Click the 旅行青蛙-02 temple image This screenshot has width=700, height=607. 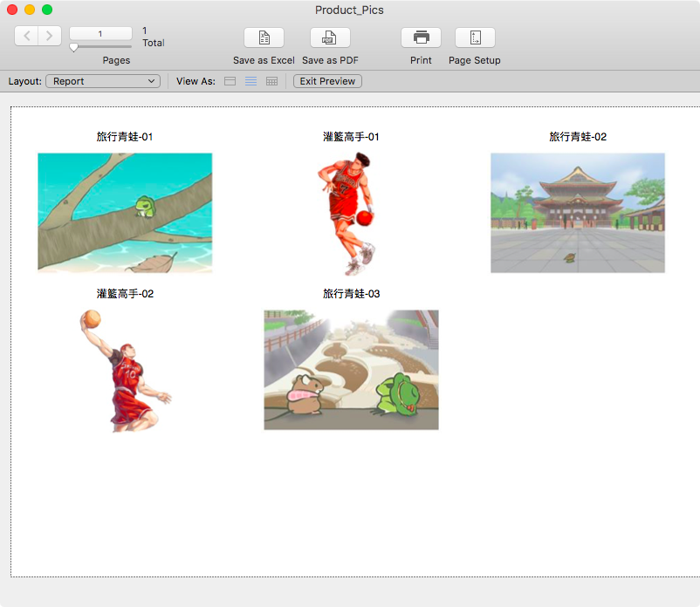[x=578, y=213]
